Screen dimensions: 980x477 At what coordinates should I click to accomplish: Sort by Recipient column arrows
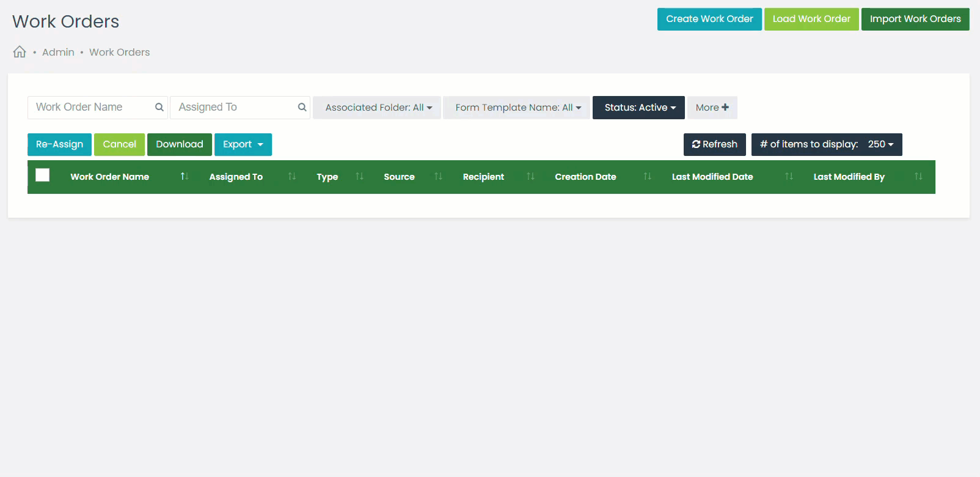[530, 177]
